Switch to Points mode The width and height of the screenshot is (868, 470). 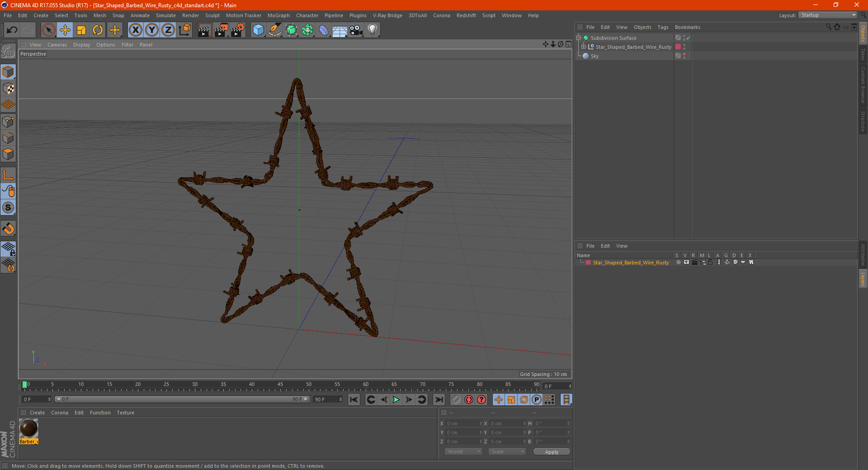click(x=8, y=122)
